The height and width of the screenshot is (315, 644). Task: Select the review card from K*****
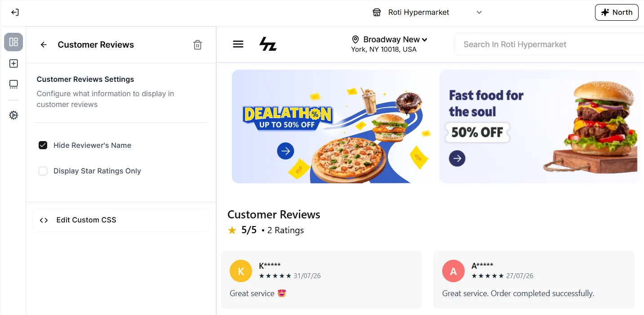click(x=321, y=280)
